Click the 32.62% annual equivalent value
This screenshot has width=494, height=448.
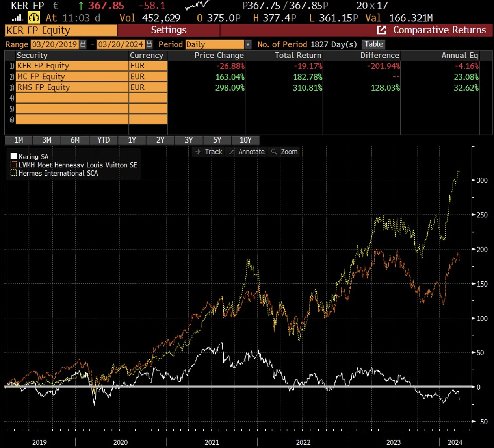point(466,87)
